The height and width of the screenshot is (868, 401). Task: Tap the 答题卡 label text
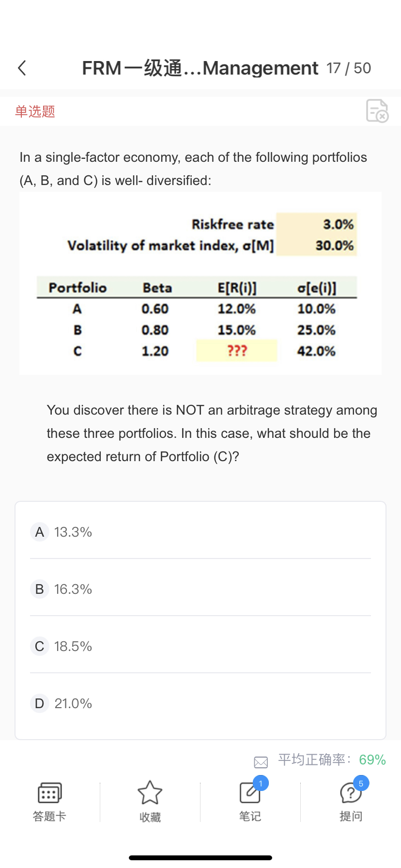(x=49, y=817)
